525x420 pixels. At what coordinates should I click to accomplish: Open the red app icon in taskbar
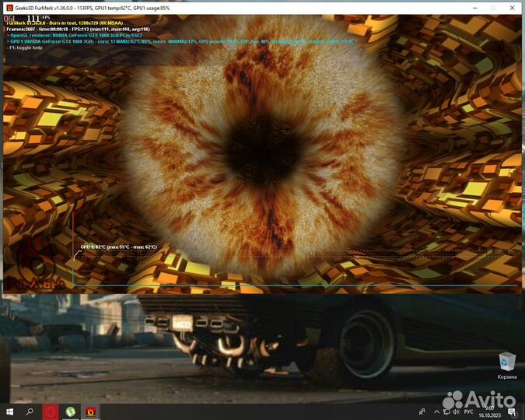point(51,411)
